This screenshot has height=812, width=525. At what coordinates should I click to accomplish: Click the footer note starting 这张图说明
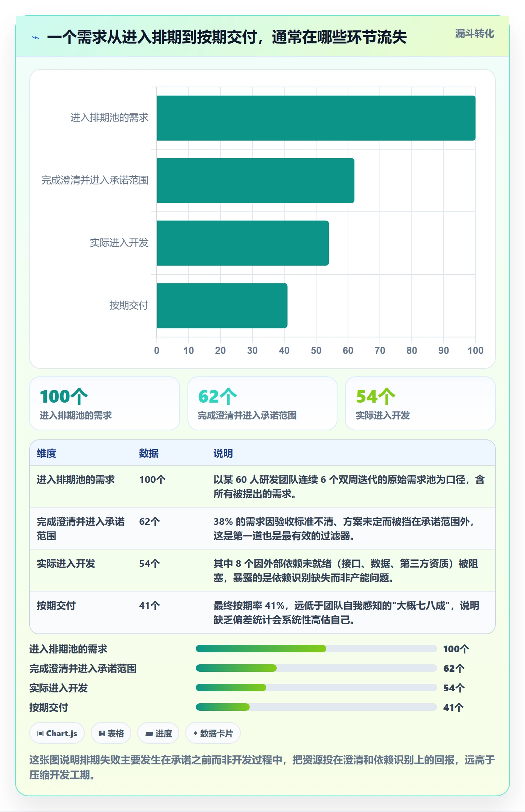point(262,767)
